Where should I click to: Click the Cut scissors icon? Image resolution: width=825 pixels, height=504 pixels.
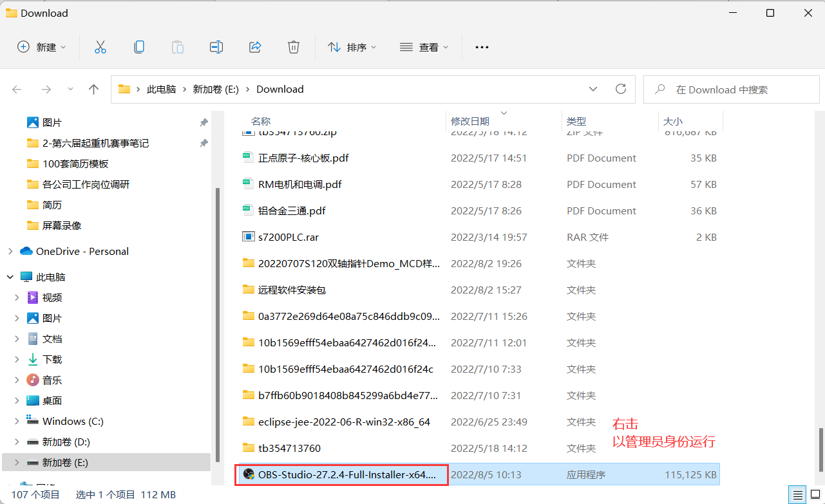click(100, 47)
